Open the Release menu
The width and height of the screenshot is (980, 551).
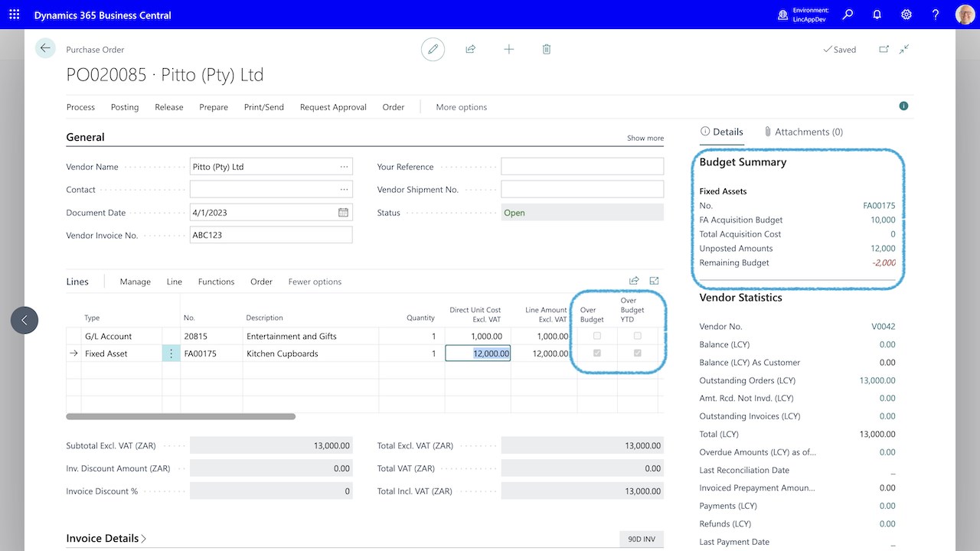[169, 107]
